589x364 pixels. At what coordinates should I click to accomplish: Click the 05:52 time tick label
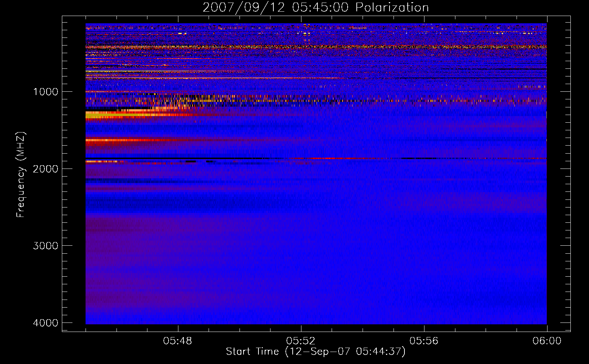point(301,341)
